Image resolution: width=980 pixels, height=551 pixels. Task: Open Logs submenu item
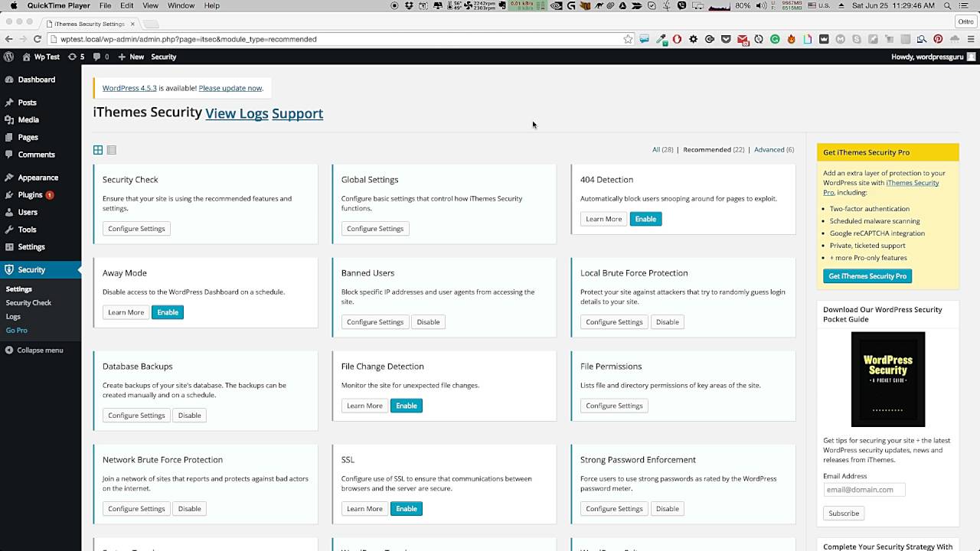(x=13, y=317)
